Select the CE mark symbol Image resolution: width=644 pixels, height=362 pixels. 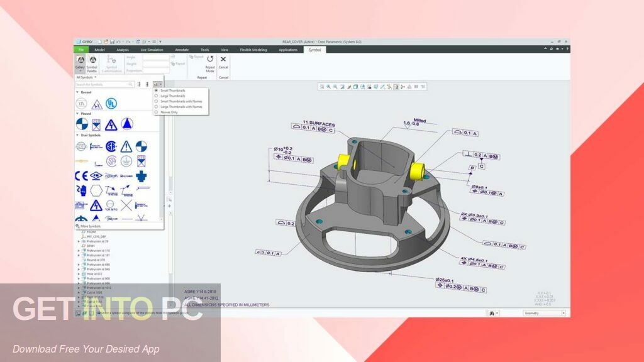(x=81, y=176)
